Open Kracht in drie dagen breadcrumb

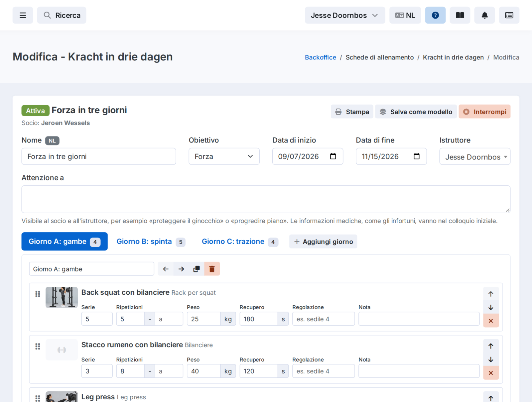tap(453, 57)
